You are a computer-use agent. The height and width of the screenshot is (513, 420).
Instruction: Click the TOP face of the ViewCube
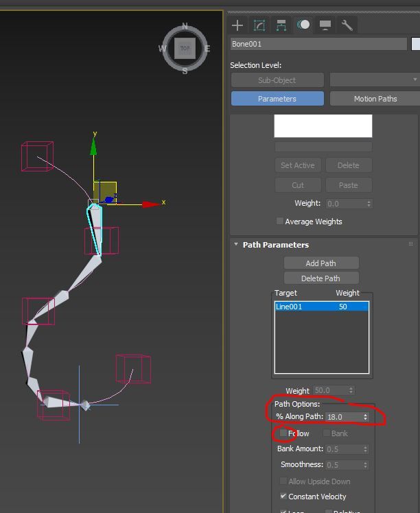click(x=185, y=48)
